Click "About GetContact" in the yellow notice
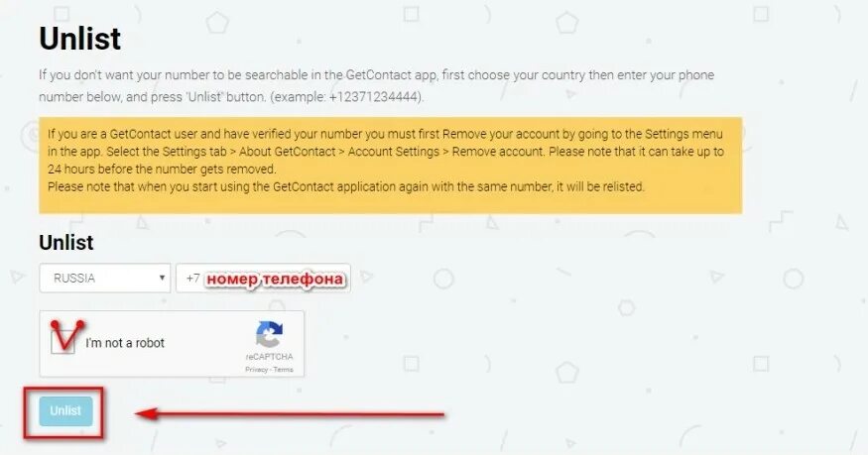Image resolution: width=868 pixels, height=455 pixels. pos(288,152)
